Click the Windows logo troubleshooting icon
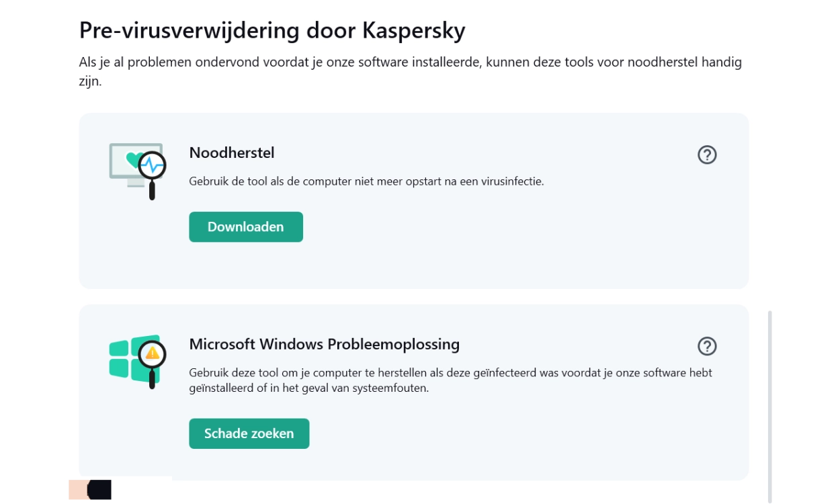 coord(136,361)
